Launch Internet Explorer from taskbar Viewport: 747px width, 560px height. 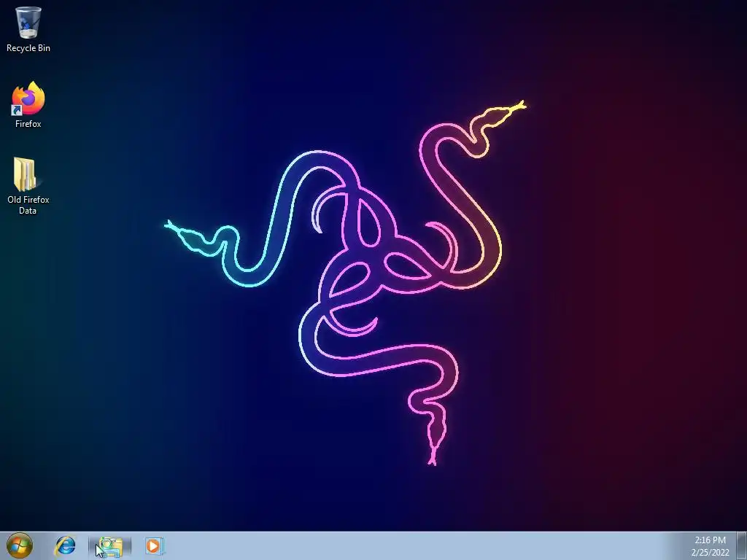click(x=66, y=545)
